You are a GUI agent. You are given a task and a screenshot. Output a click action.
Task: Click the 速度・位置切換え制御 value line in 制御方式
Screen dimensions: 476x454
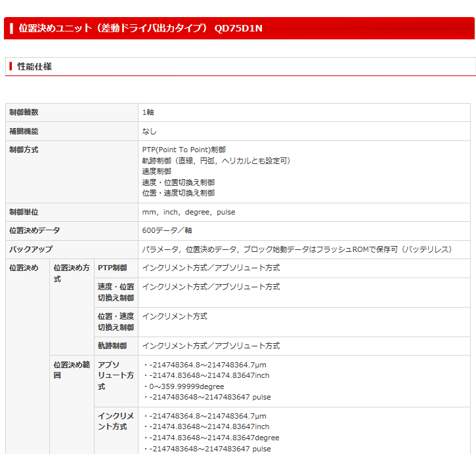[x=178, y=182]
